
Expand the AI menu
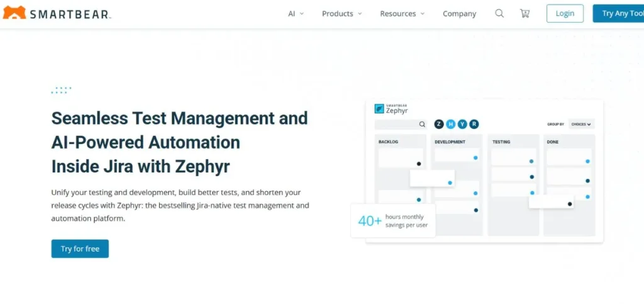pos(296,14)
